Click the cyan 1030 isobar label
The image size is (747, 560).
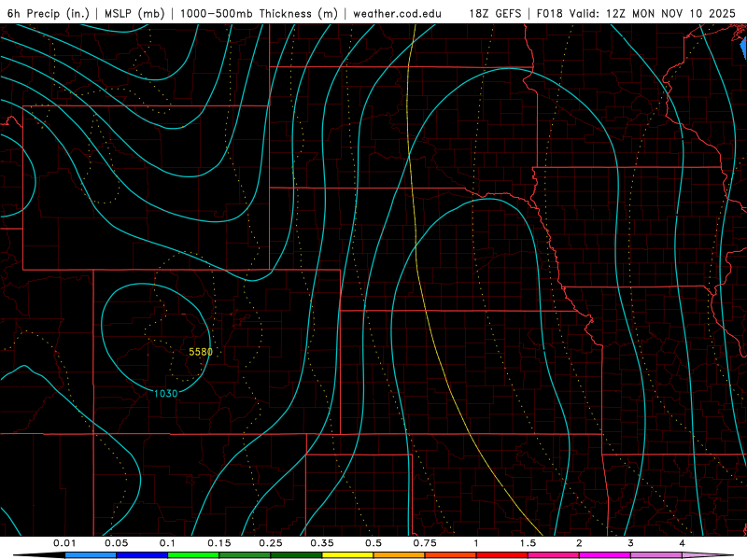[166, 393]
